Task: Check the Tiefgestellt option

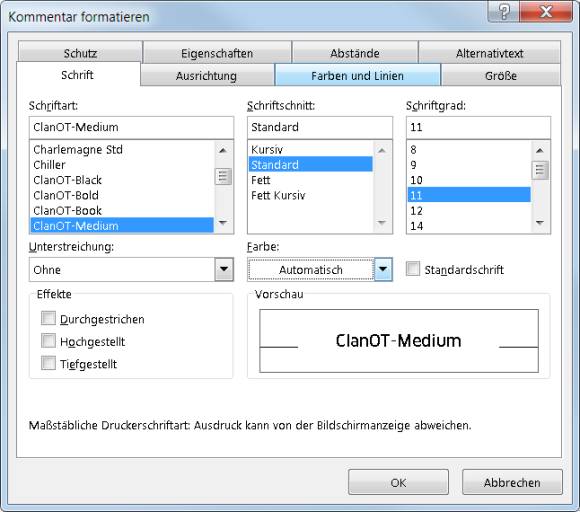Action: pos(48,363)
